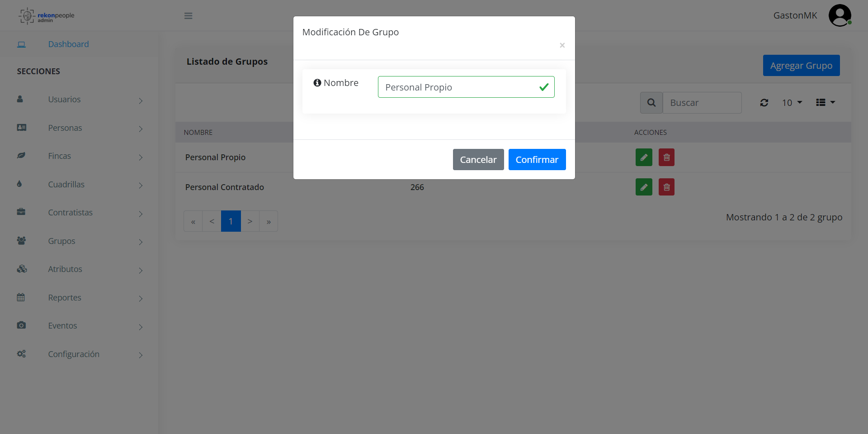
Task: Sort by the NOMBRE column header
Action: point(198,132)
